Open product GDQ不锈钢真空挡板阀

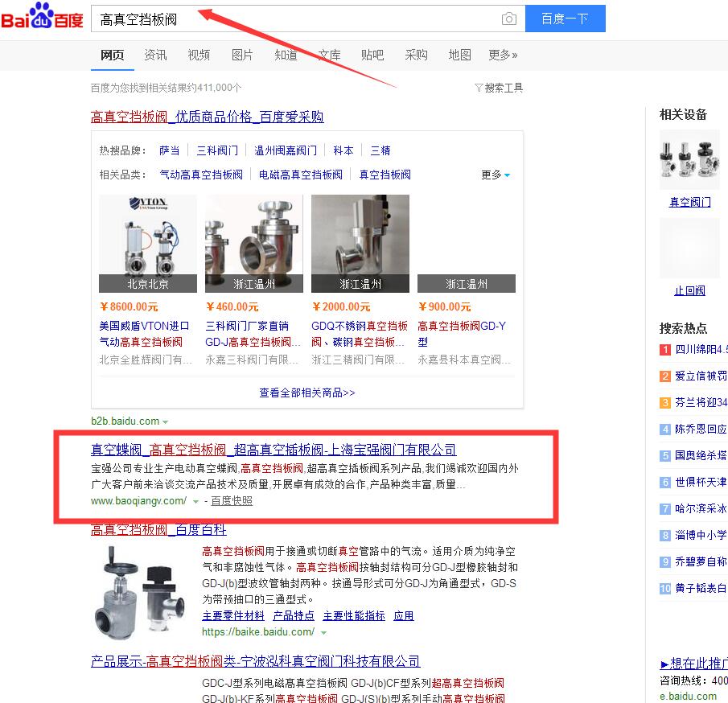coord(360,334)
